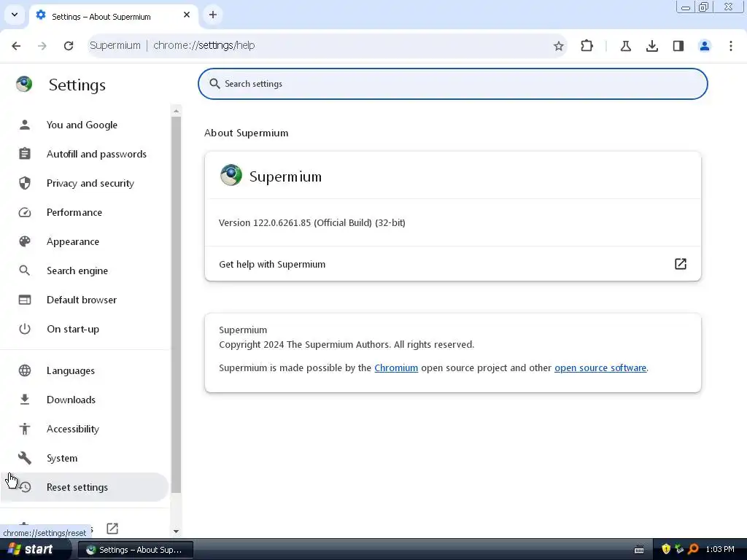Click the magnifier icon in Search settings
The image size is (747, 560).
[214, 84]
